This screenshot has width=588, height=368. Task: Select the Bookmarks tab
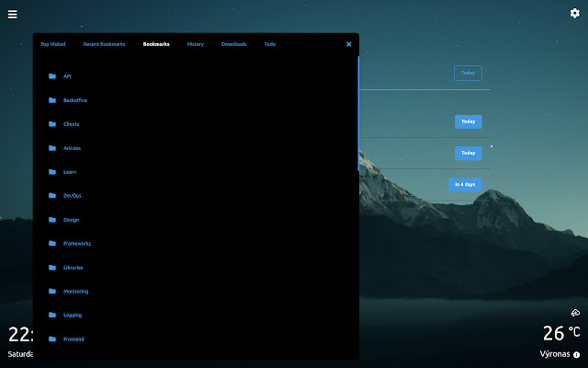click(x=156, y=44)
